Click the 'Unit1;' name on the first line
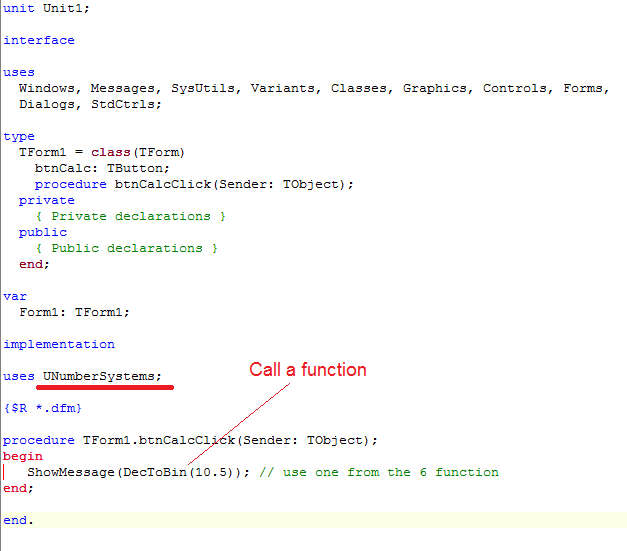The height and width of the screenshot is (551, 627). pyautogui.click(x=66, y=8)
